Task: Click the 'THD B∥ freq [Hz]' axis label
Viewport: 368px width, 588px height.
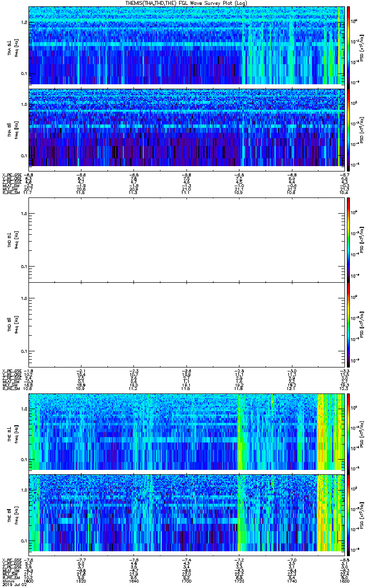Action: coord(12,324)
